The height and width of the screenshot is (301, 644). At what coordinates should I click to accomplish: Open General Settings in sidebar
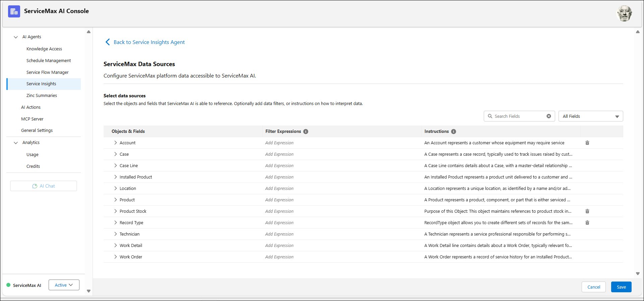coord(37,131)
